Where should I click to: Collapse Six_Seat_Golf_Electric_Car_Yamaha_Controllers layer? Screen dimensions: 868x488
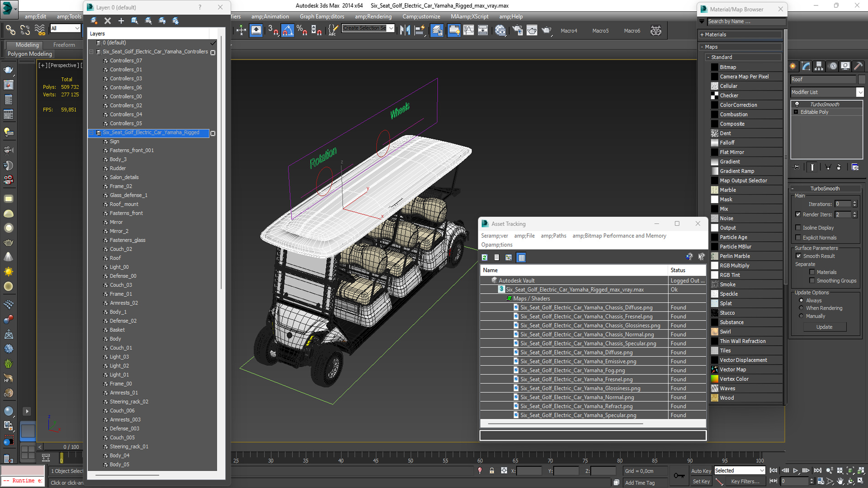click(91, 52)
